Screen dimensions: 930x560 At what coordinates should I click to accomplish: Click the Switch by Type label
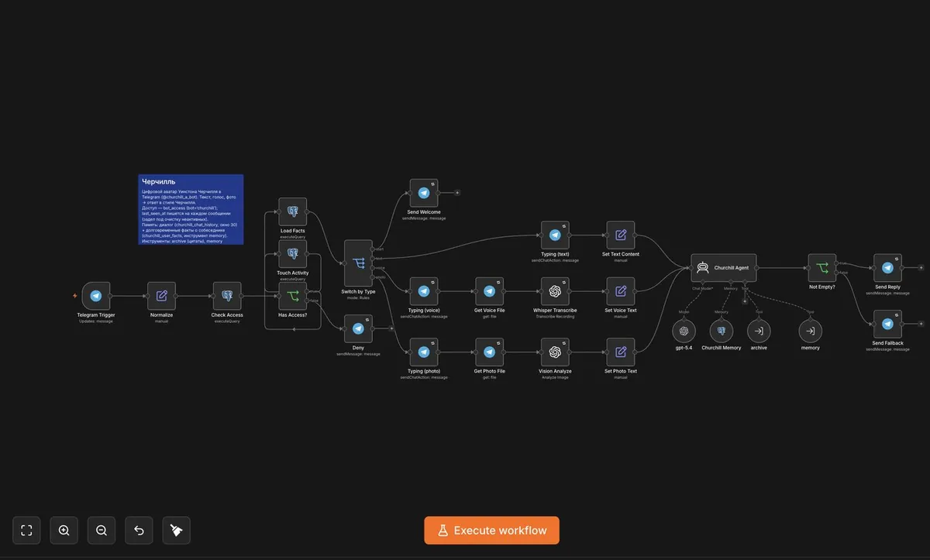click(358, 292)
